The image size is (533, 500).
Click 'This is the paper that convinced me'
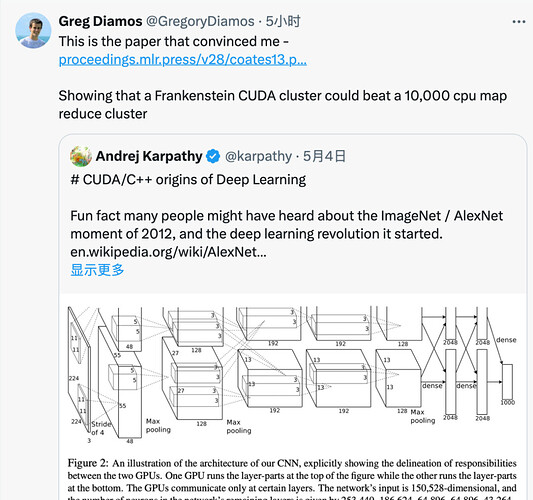(x=174, y=42)
